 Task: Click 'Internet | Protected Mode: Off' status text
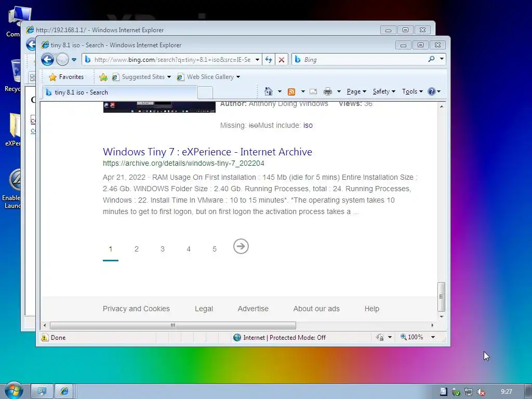point(284,338)
